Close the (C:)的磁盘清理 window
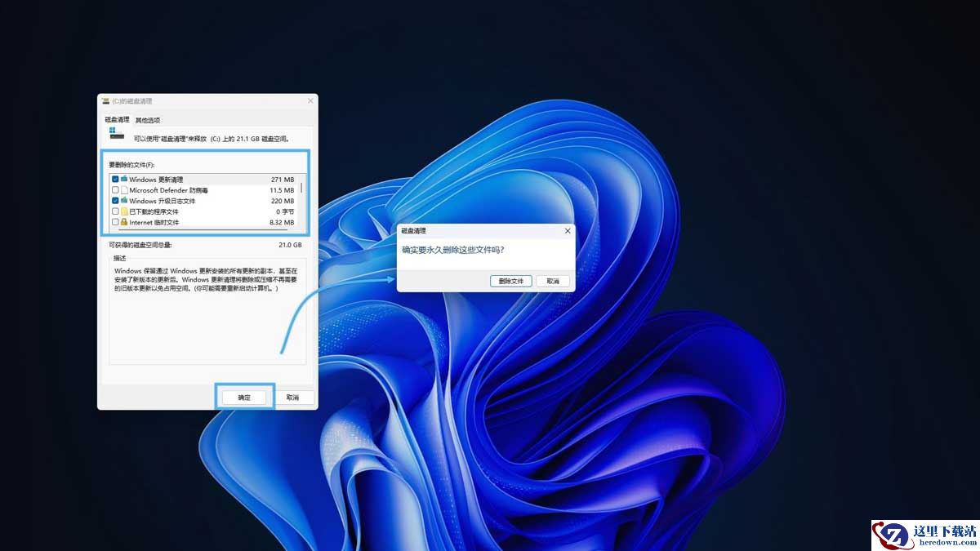This screenshot has height=551, width=980. point(310,101)
